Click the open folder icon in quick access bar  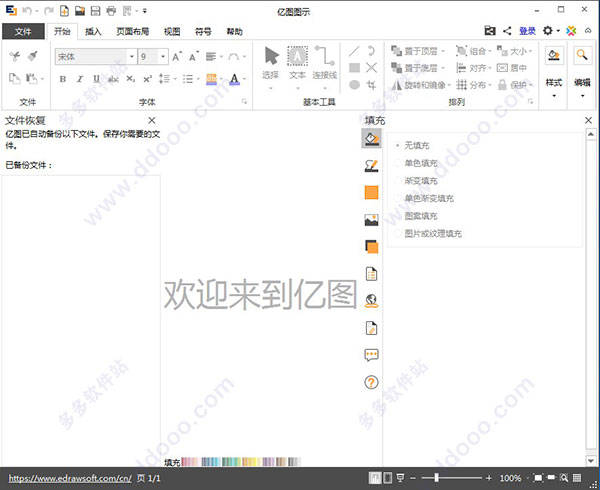click(x=80, y=11)
